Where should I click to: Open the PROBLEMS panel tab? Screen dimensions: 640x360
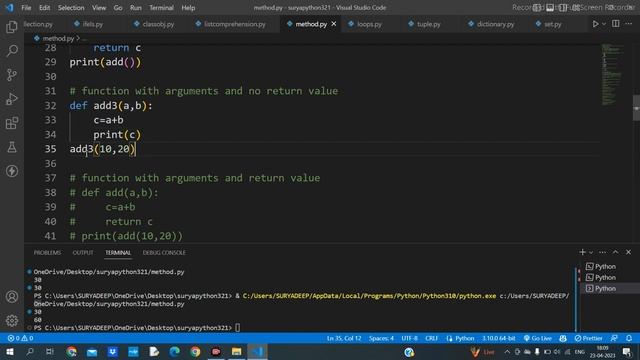[x=47, y=253]
